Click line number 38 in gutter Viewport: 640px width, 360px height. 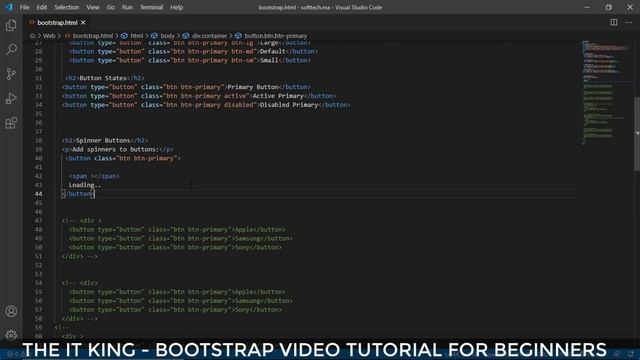coord(38,140)
